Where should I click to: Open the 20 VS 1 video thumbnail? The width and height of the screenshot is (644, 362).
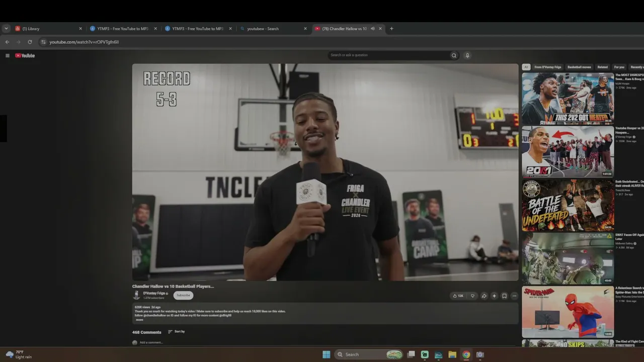(568, 151)
